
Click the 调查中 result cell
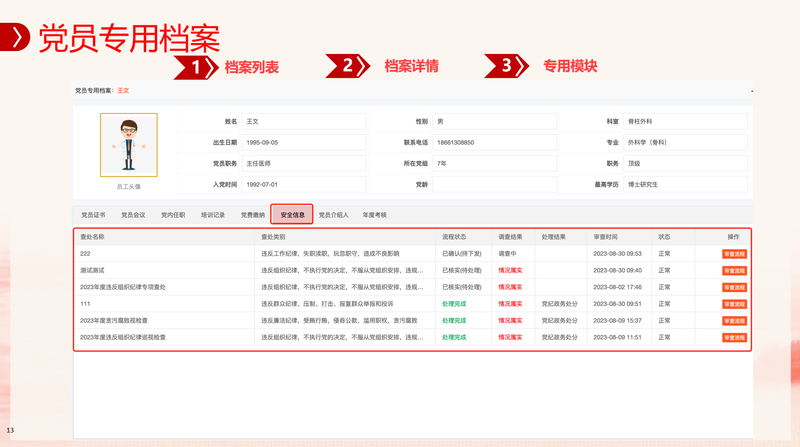[x=507, y=254]
